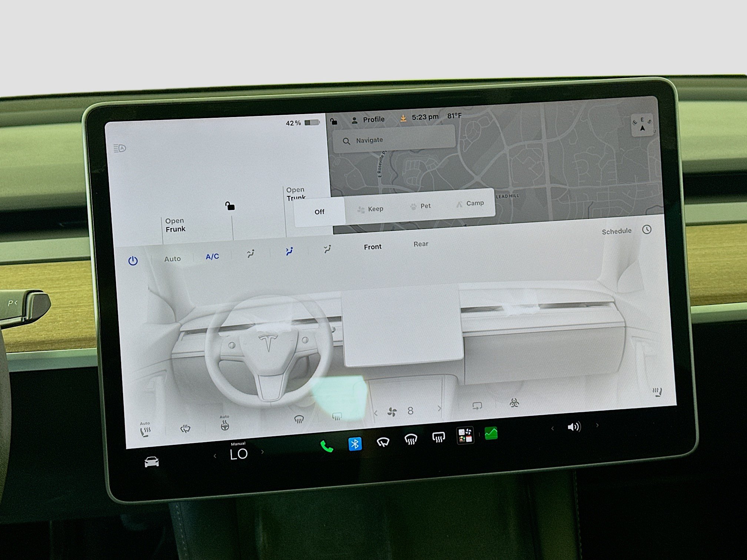Lower volume with the left chevron
The image size is (747, 560).
[552, 429]
